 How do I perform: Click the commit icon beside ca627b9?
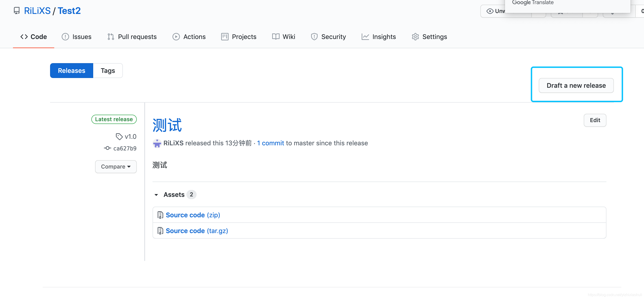click(x=108, y=148)
